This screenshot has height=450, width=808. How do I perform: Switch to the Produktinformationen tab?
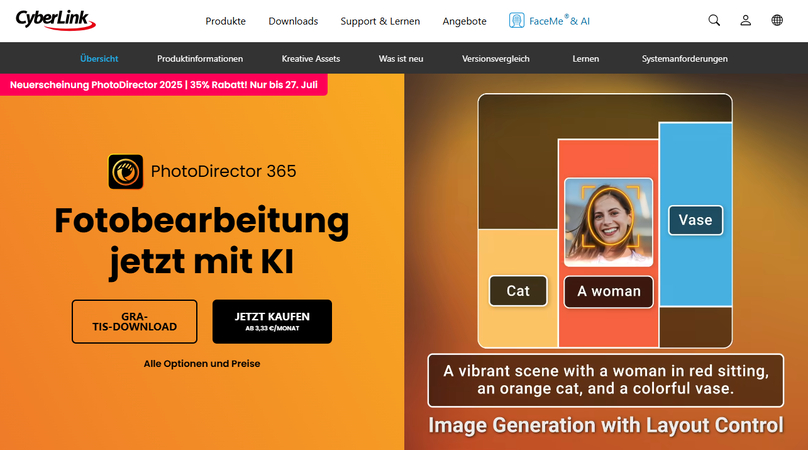pos(200,59)
